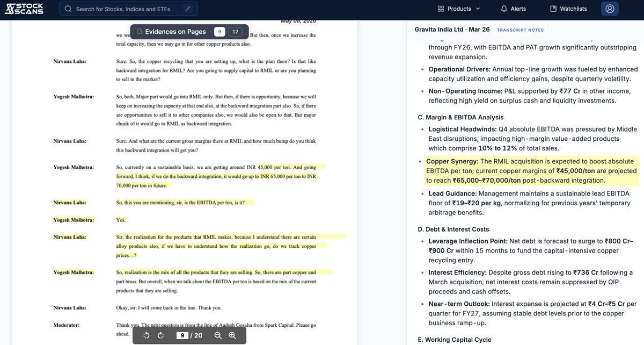
Task: Zoom out of the transcript document
Action: tap(218, 335)
